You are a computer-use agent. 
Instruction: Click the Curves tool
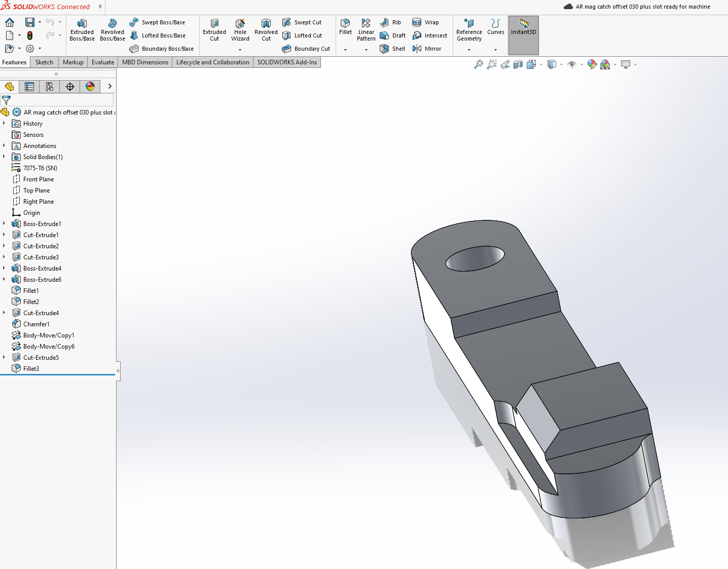tap(496, 27)
